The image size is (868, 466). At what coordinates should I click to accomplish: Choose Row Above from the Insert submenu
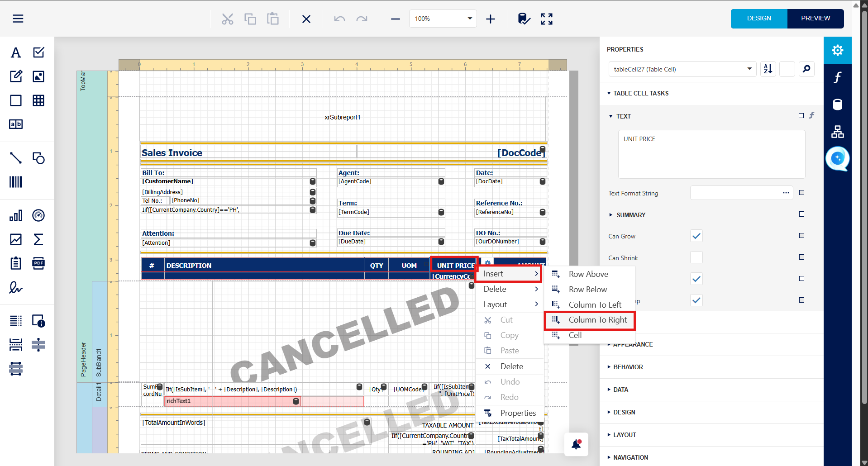click(x=589, y=274)
